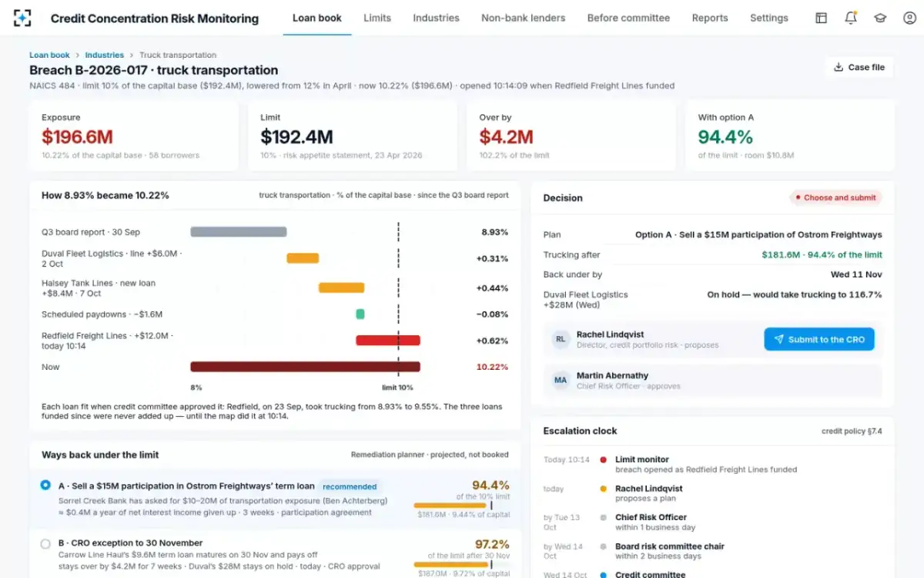The height and width of the screenshot is (578, 924).
Task: Click the Duval Fleet Logistics orange bar
Action: (303, 258)
